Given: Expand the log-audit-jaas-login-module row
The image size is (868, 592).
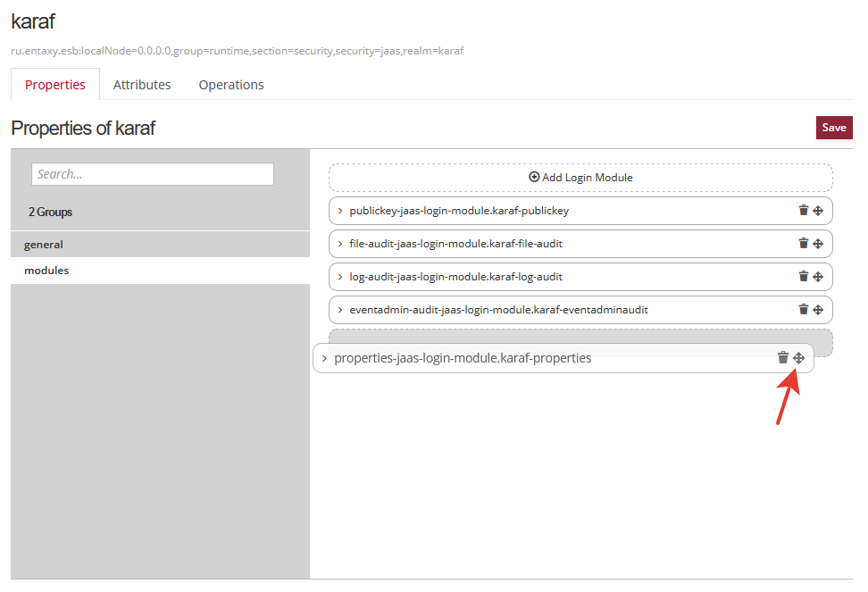Looking at the screenshot, I should pyautogui.click(x=340, y=277).
